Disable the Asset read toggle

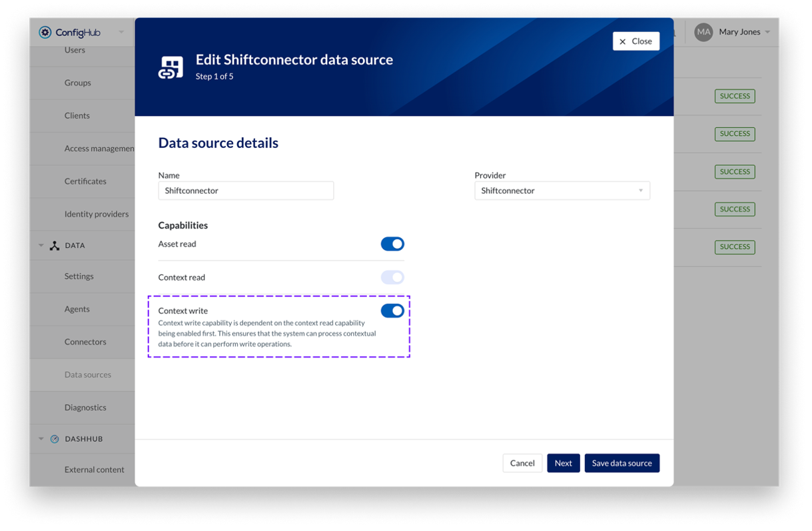click(392, 245)
